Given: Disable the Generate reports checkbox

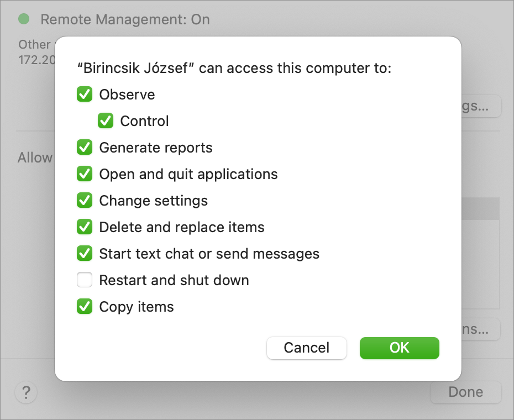Looking at the screenshot, I should pos(85,148).
